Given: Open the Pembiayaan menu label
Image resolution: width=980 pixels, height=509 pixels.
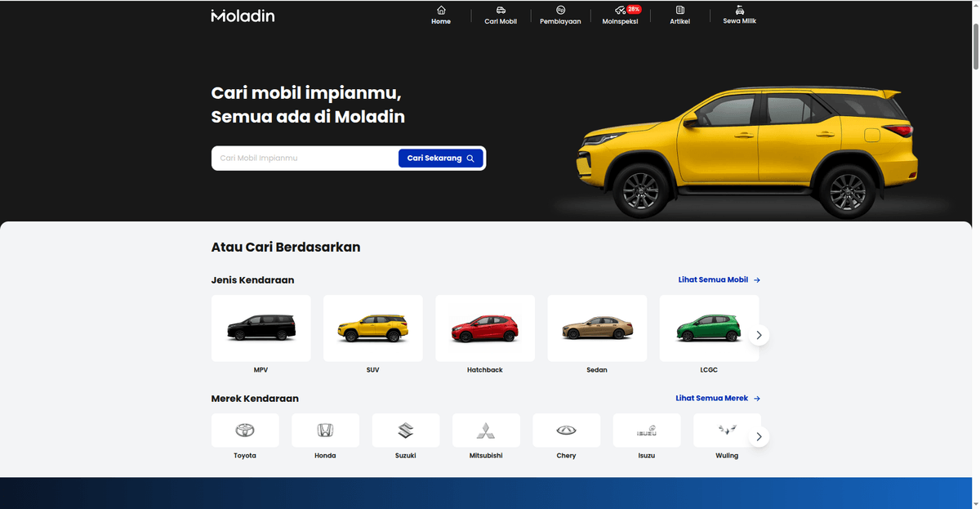Looking at the screenshot, I should pos(560,21).
